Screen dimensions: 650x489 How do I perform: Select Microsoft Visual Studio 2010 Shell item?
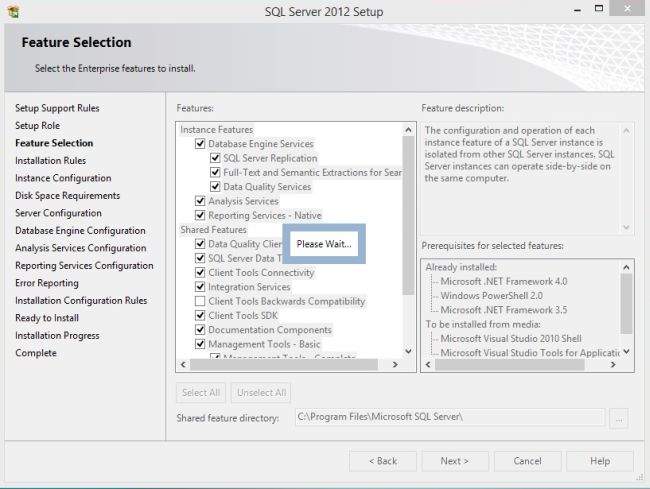coord(511,339)
